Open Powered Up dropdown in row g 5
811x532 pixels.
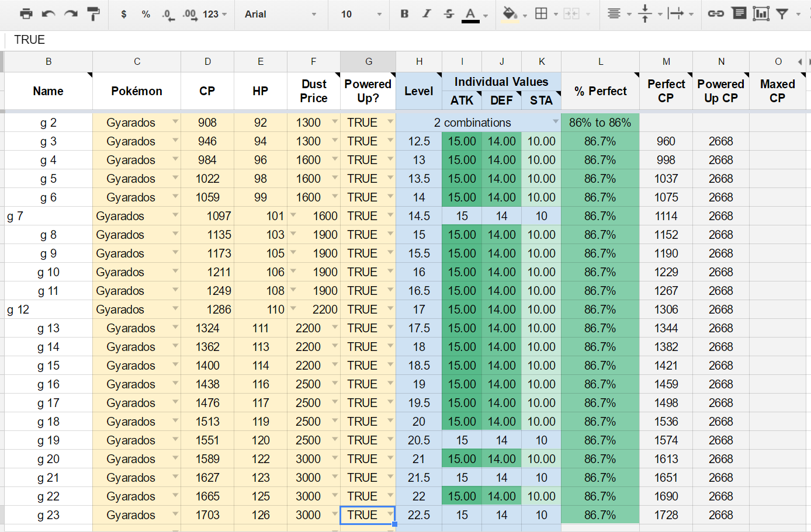(390, 178)
